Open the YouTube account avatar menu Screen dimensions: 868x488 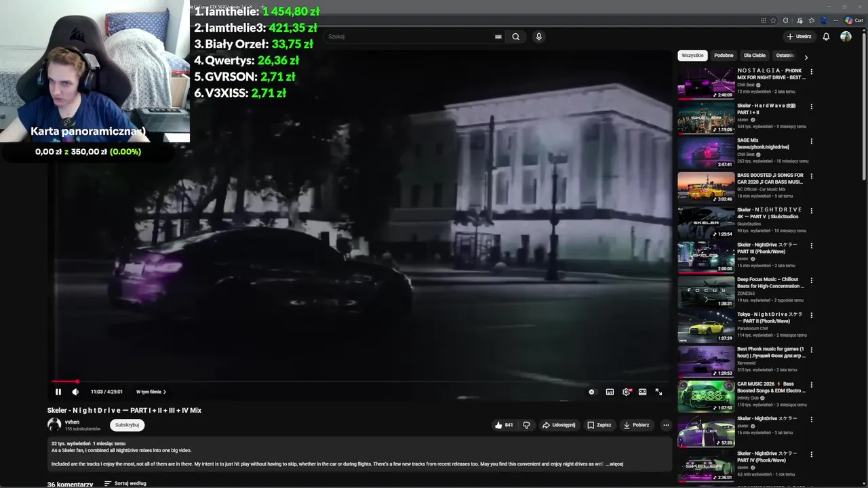click(x=846, y=37)
